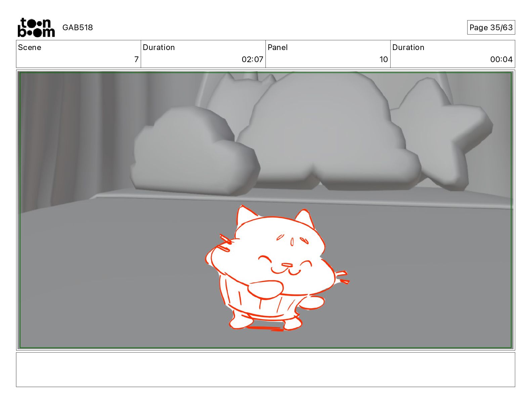Click the Scene label cell
This screenshot has width=532, height=411.
[x=79, y=54]
